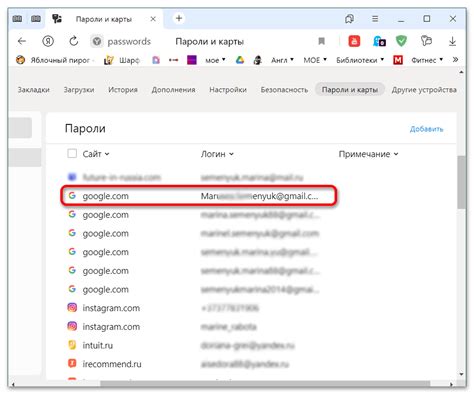Select the Пароли и карты section

coord(350,90)
